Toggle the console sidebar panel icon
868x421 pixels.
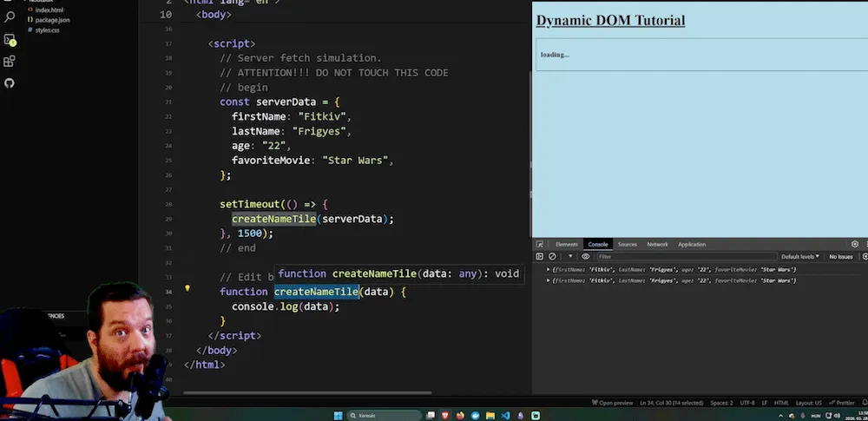coord(540,256)
